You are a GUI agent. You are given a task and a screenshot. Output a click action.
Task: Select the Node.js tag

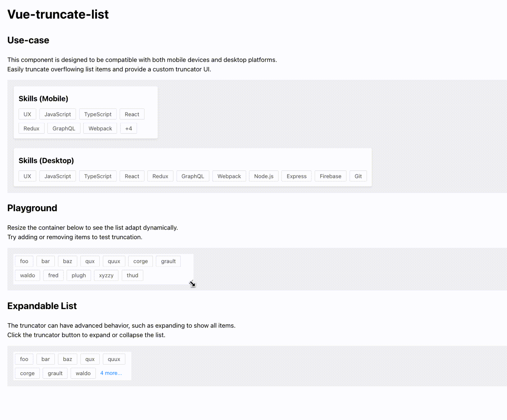pyautogui.click(x=264, y=176)
